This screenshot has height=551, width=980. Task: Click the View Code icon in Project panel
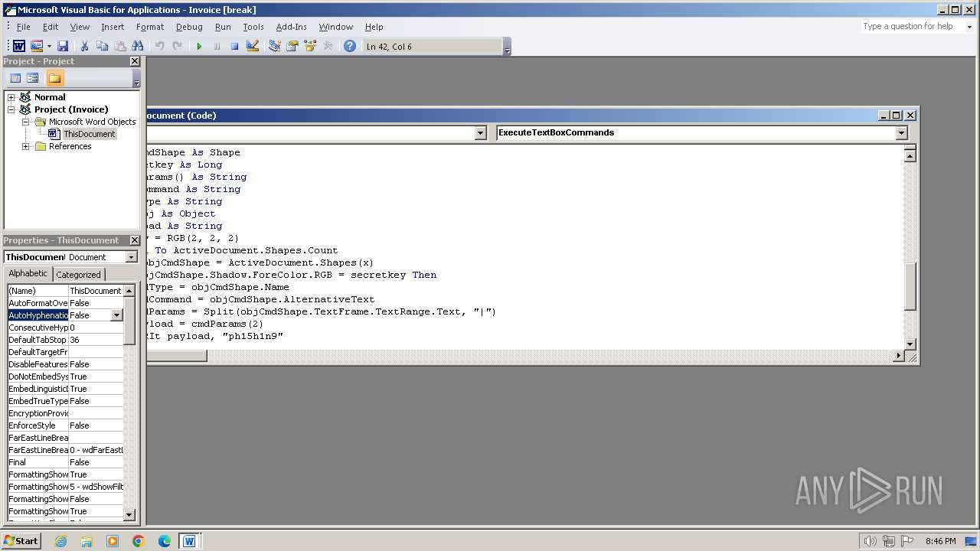pos(15,78)
